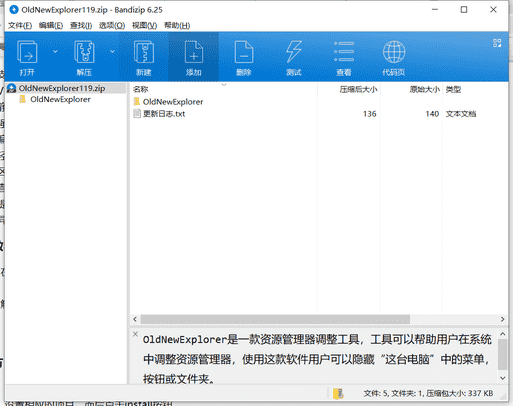513x406 pixels.
Task: Click the Bandizip app icon in title bar
Action: (x=14, y=10)
